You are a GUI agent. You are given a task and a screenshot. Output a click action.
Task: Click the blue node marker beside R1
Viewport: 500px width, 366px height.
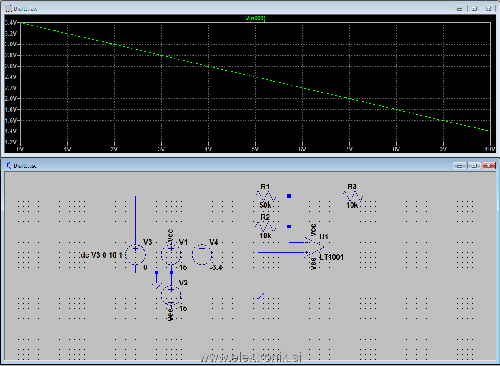[289, 196]
